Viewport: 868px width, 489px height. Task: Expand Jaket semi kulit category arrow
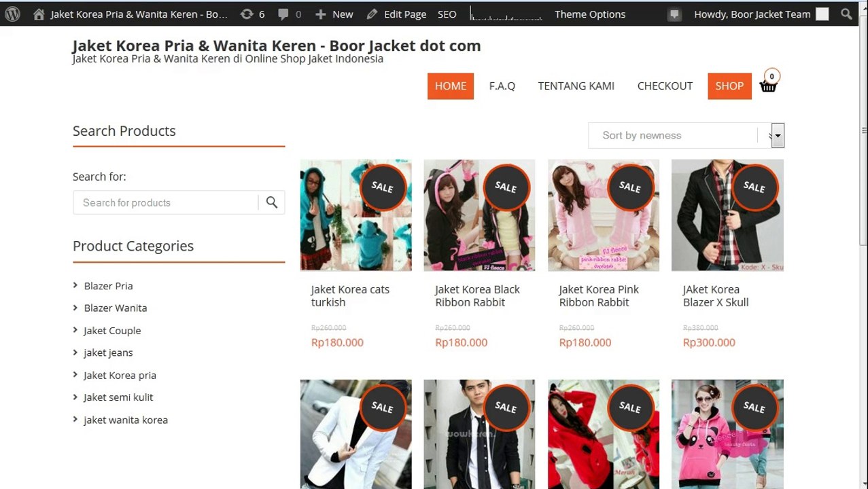(x=75, y=397)
